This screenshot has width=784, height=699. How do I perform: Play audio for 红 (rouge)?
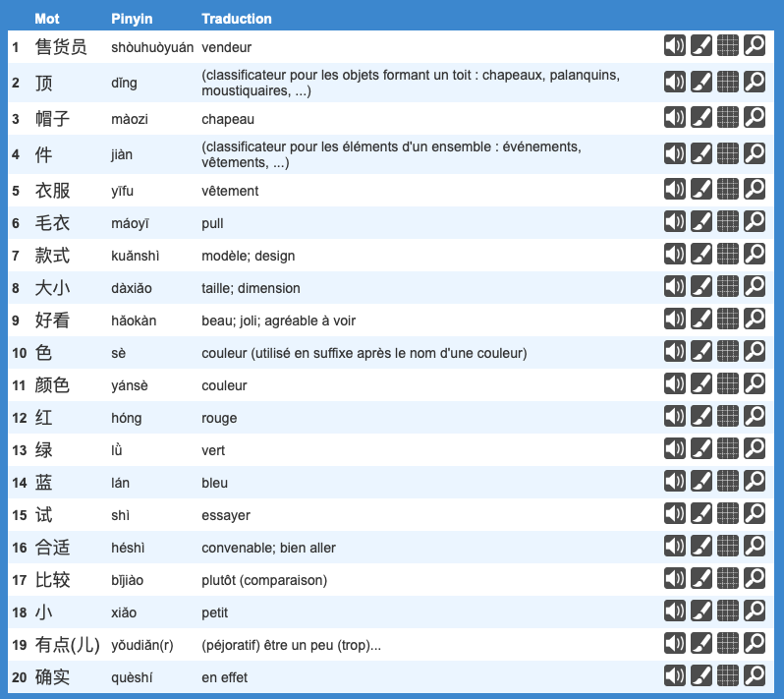tap(674, 418)
